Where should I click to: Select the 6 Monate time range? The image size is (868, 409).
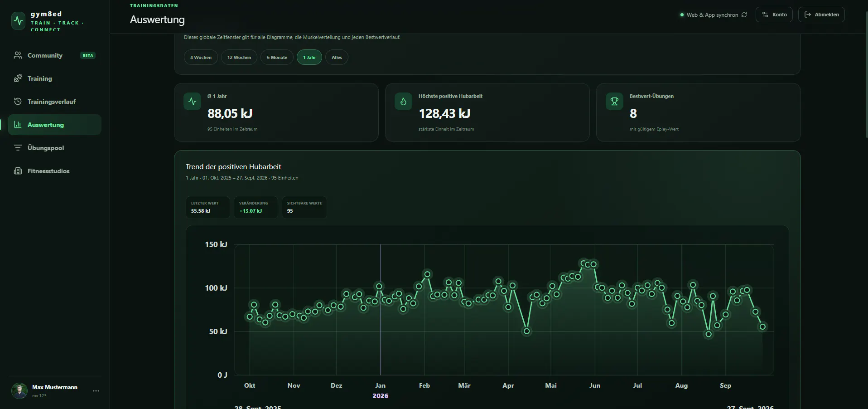[277, 58]
